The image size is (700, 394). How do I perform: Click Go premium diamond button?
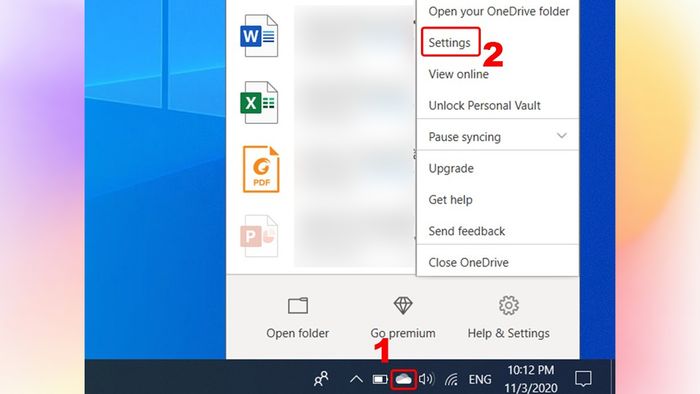(403, 318)
